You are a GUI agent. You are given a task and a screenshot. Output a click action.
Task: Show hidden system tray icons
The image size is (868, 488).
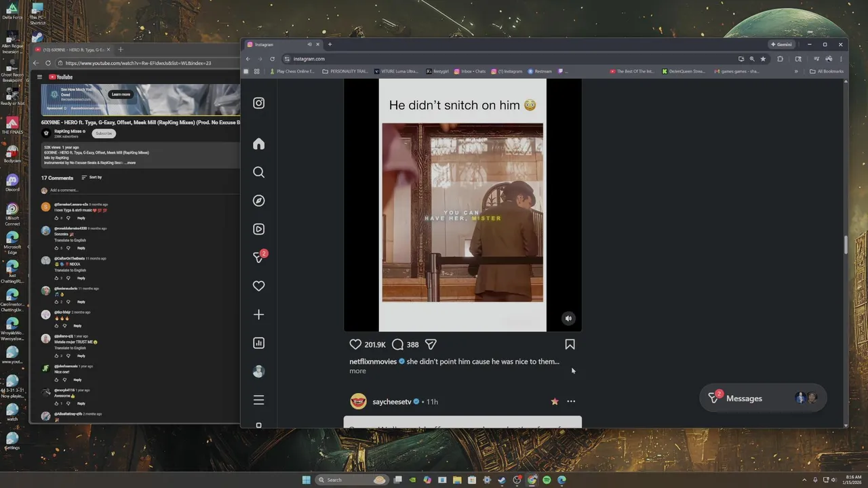[x=804, y=480]
